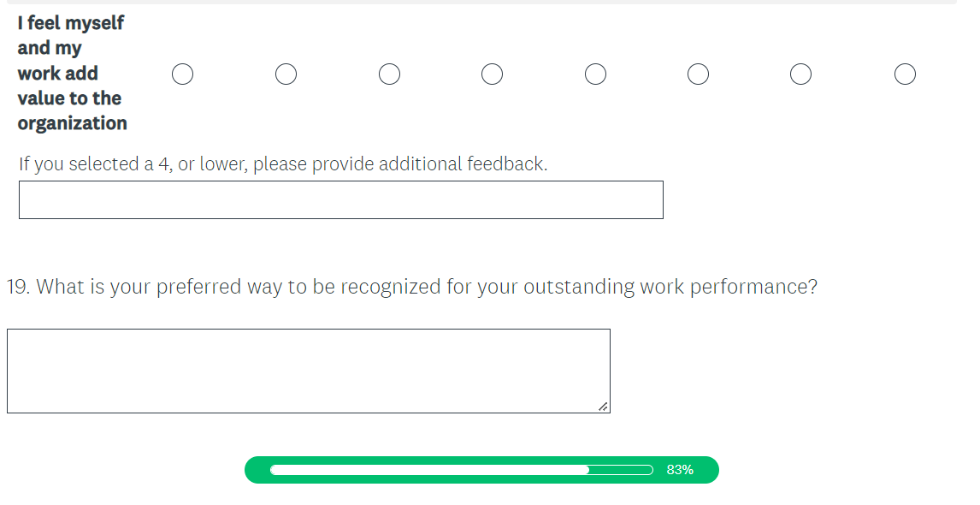
Task: Mark the seventh radio button in the row
Action: pos(800,74)
